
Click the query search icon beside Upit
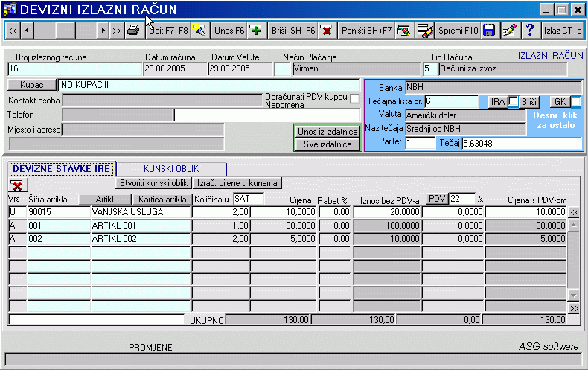pyautogui.click(x=199, y=31)
